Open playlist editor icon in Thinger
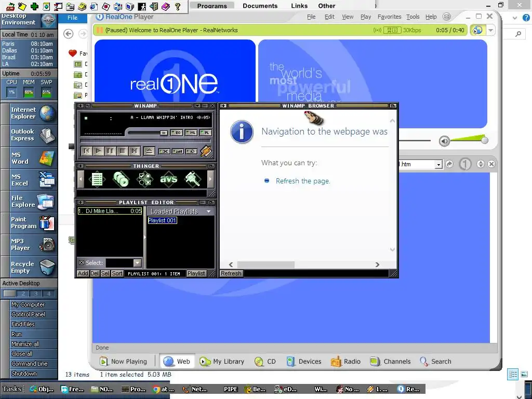Viewport: 532px width, 399px height. (97, 179)
